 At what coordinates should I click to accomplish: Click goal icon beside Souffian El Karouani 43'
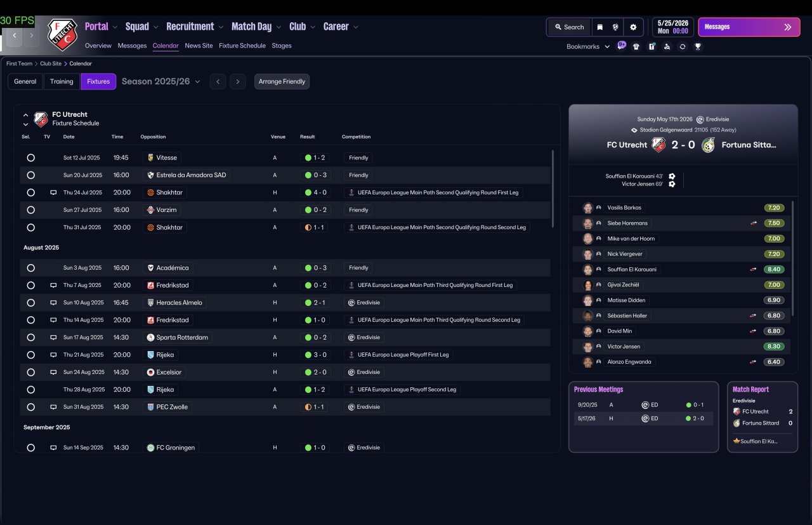pos(672,176)
